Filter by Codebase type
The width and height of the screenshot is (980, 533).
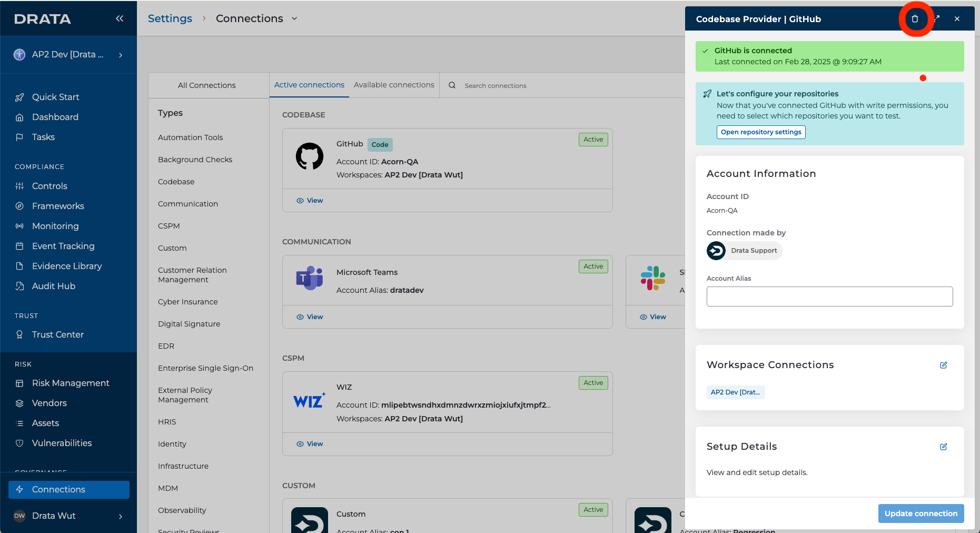coord(176,182)
